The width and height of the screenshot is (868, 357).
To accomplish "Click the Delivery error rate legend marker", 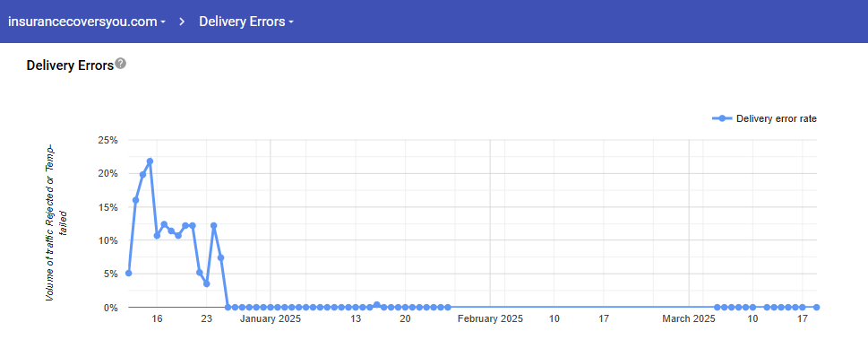I will tap(722, 118).
